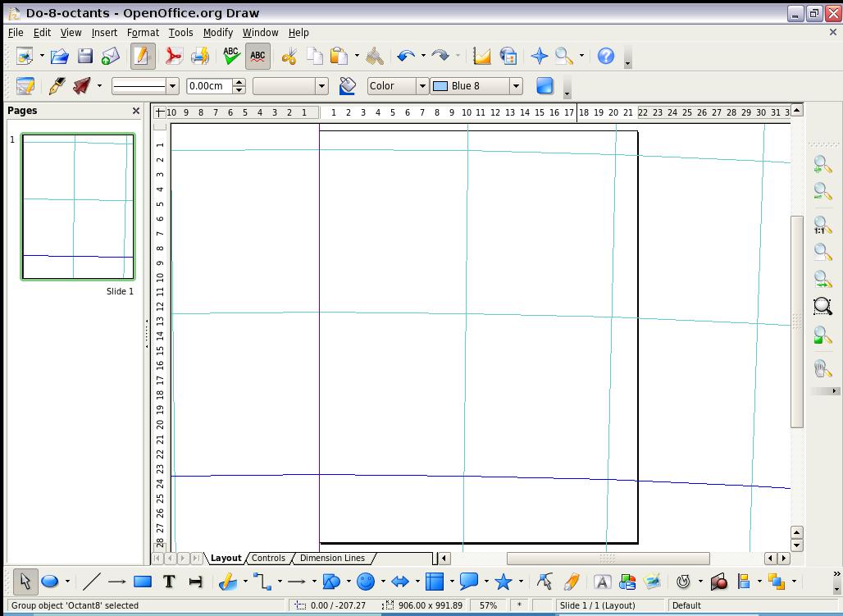Print file directly
The height and width of the screenshot is (616, 843).
point(200,56)
